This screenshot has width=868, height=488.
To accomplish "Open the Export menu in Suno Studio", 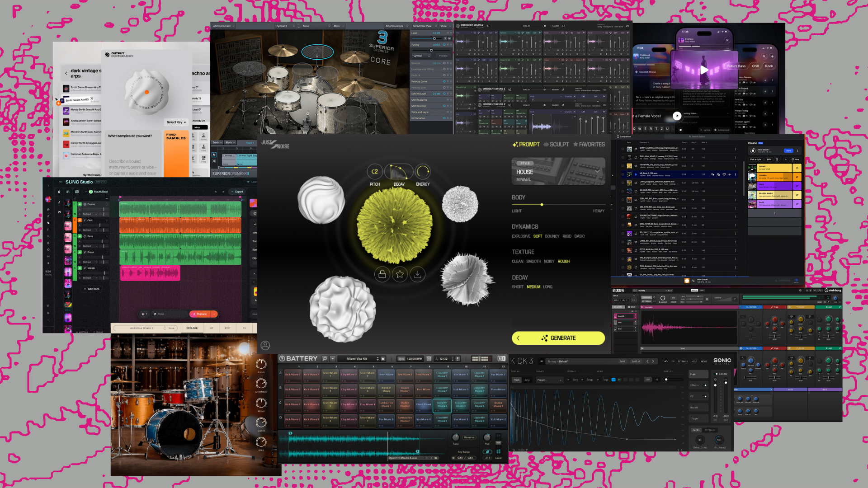I will (237, 192).
